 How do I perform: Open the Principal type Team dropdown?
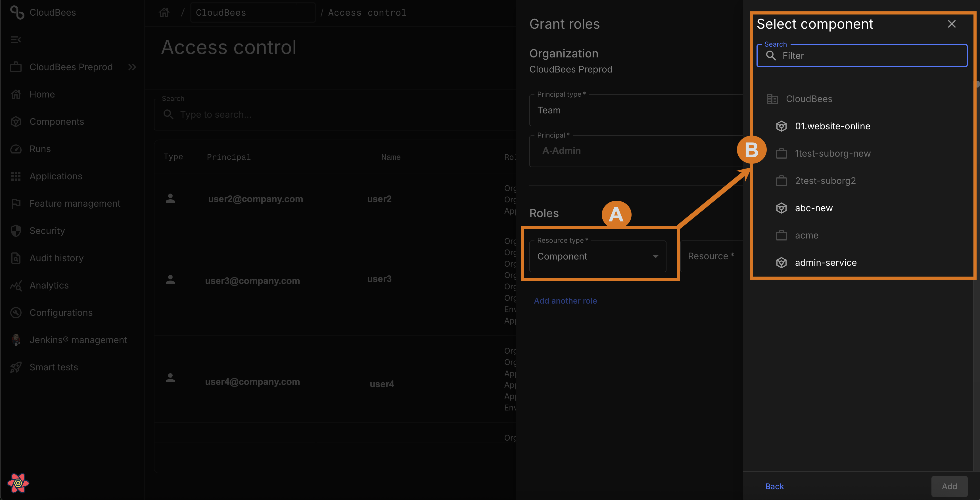635,111
